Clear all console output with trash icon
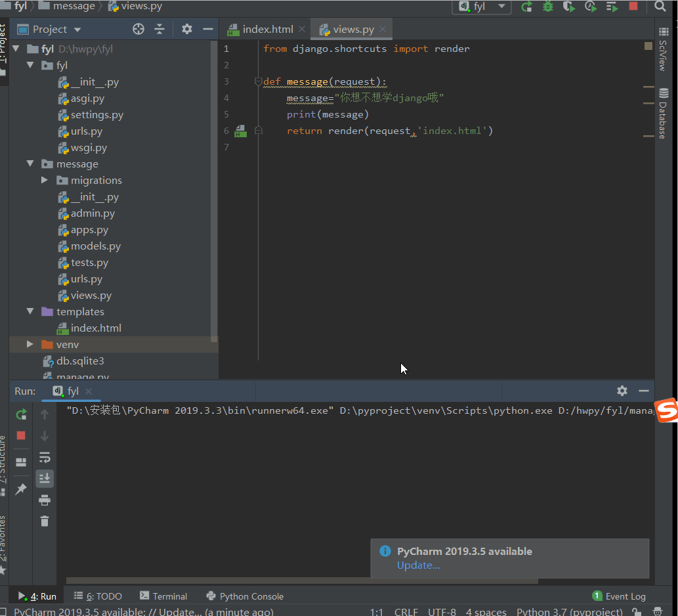678x616 pixels. (x=45, y=521)
